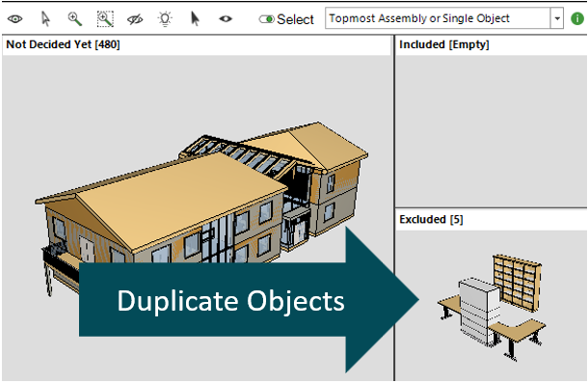588x383 pixels.
Task: Activate the zoom magnifier tool
Action: 75,18
